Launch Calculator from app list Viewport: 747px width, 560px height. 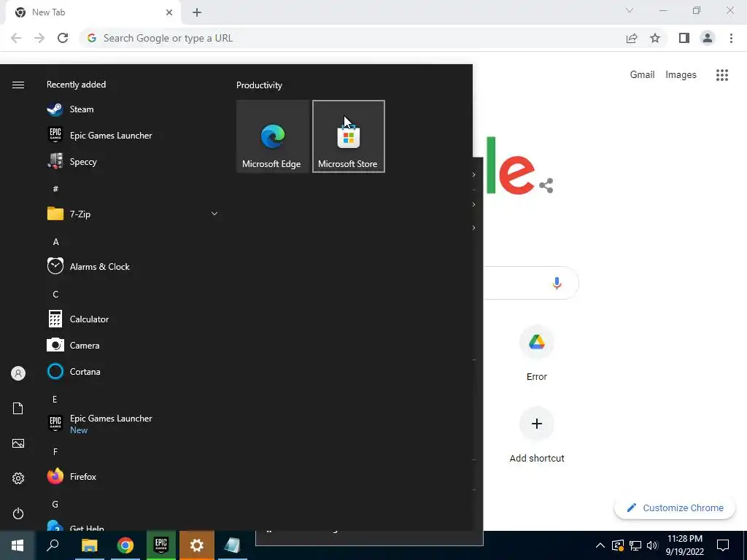(x=89, y=319)
